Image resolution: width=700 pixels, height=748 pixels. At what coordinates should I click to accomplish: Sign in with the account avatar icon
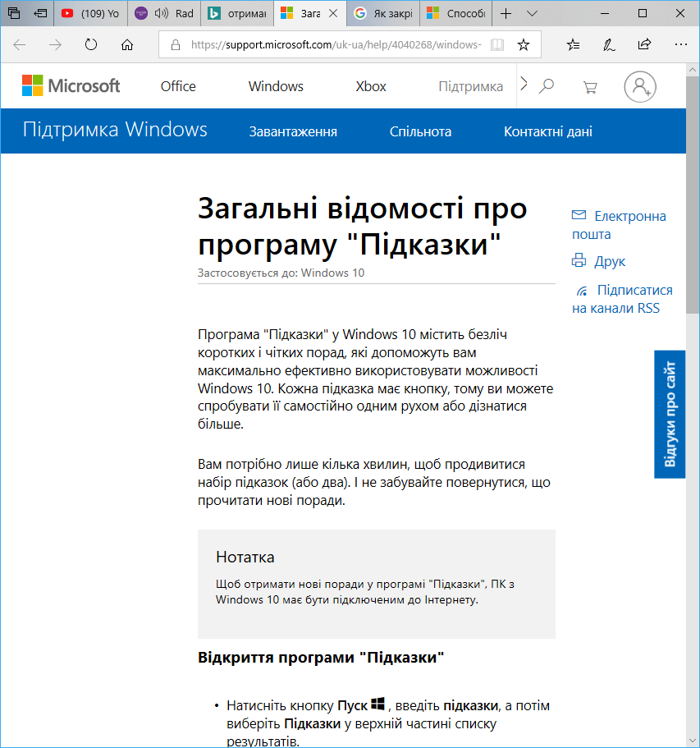pos(640,87)
